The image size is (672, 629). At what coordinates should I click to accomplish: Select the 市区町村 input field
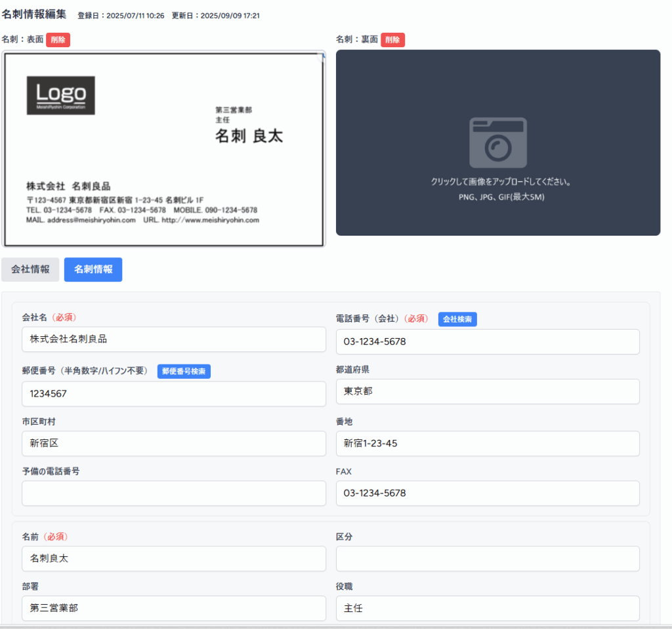[174, 444]
